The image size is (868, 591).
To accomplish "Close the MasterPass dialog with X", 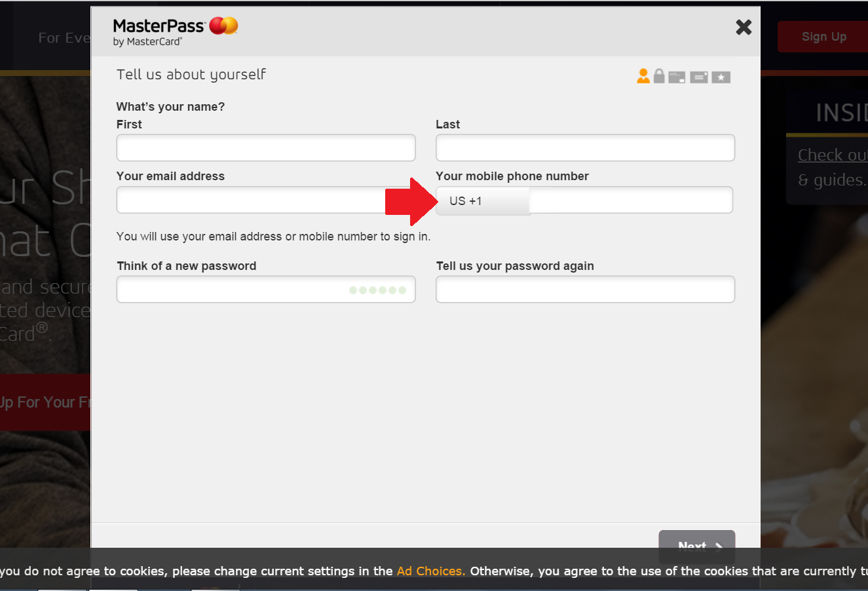I will (744, 27).
